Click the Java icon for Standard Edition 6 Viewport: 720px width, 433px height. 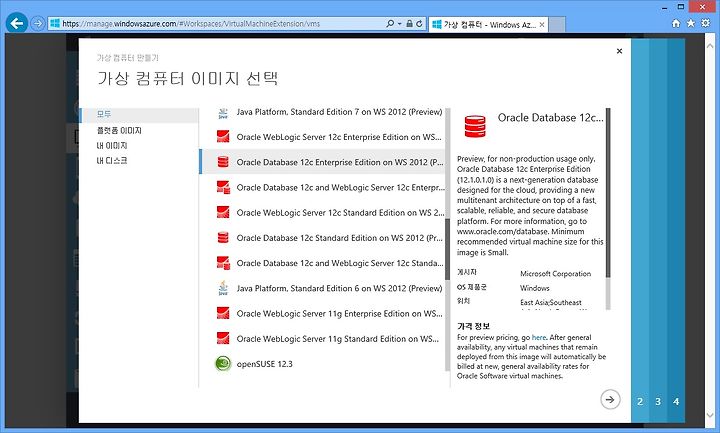(223, 288)
